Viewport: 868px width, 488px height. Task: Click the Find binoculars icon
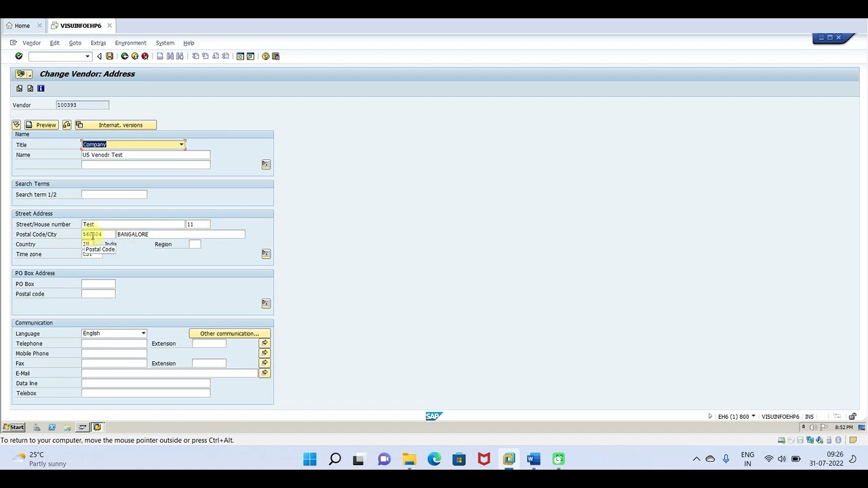170,56
